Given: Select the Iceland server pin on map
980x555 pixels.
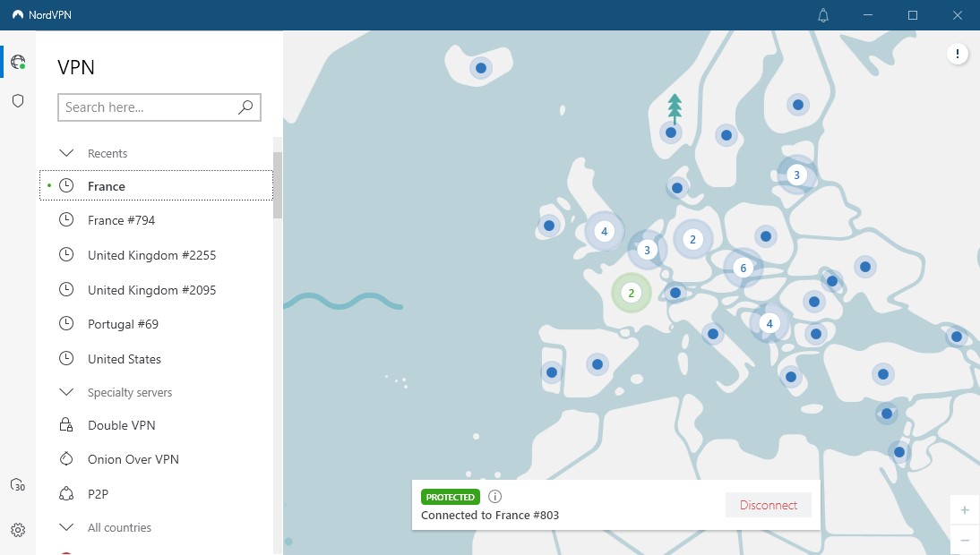Looking at the screenshot, I should [x=481, y=68].
